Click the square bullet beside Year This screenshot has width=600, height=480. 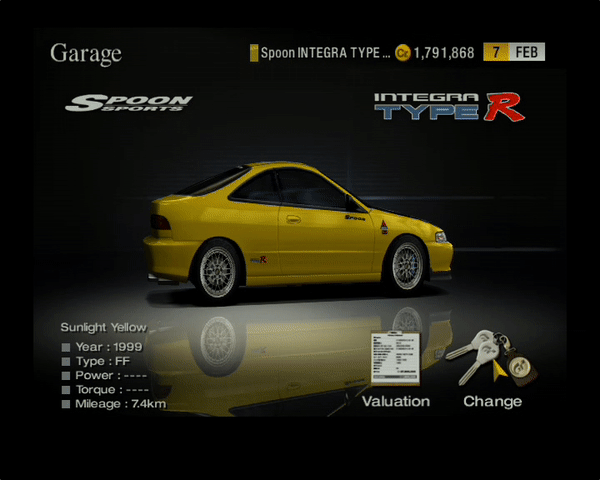click(66, 347)
